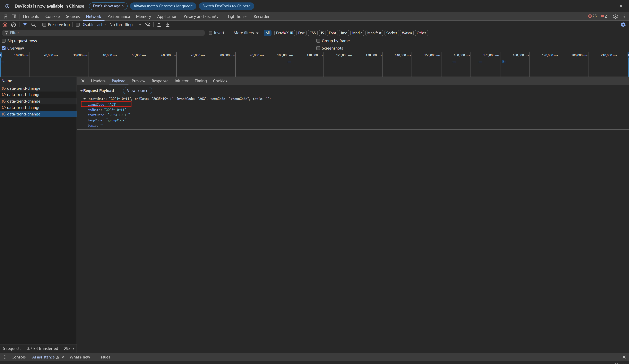Toggle the device toolbar icon
629x364 pixels.
click(x=14, y=16)
